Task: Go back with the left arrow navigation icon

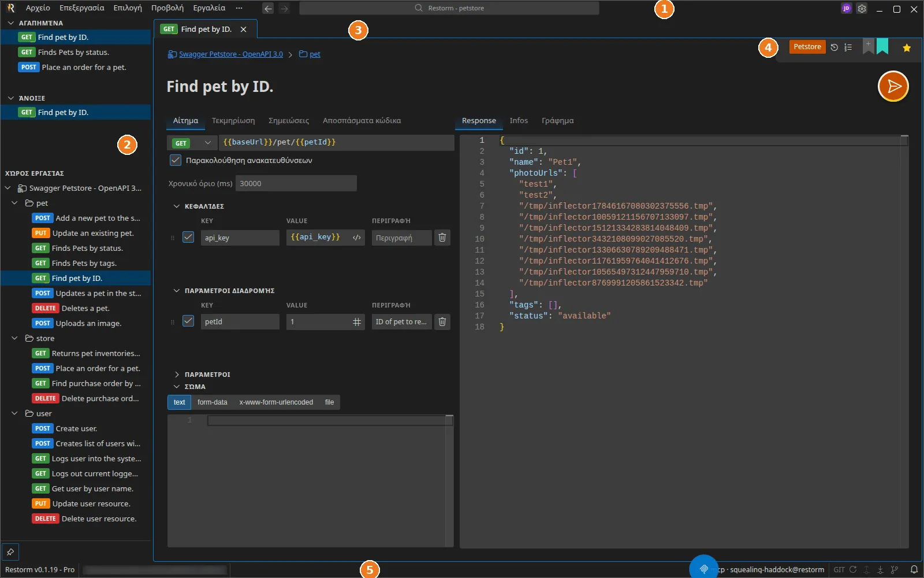Action: coord(268,9)
